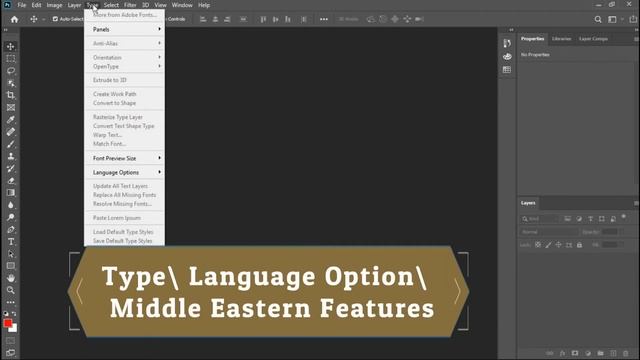
Task: Toggle the Auto-Select checkbox
Action: [x=55, y=19]
